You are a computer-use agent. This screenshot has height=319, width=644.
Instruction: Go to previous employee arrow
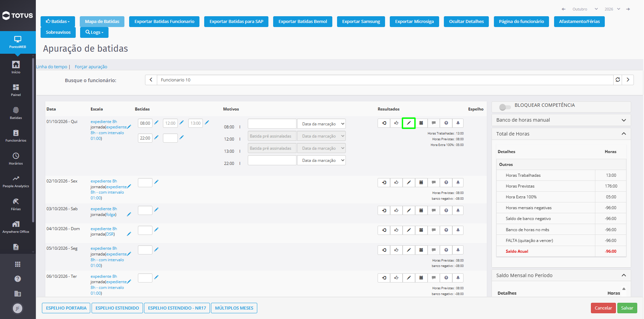(x=151, y=80)
